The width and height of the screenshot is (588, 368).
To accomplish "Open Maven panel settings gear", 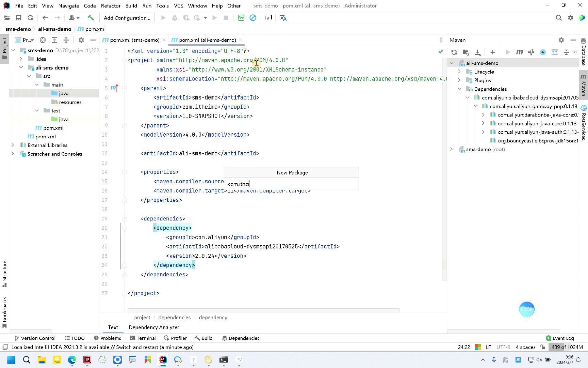I will point(561,40).
